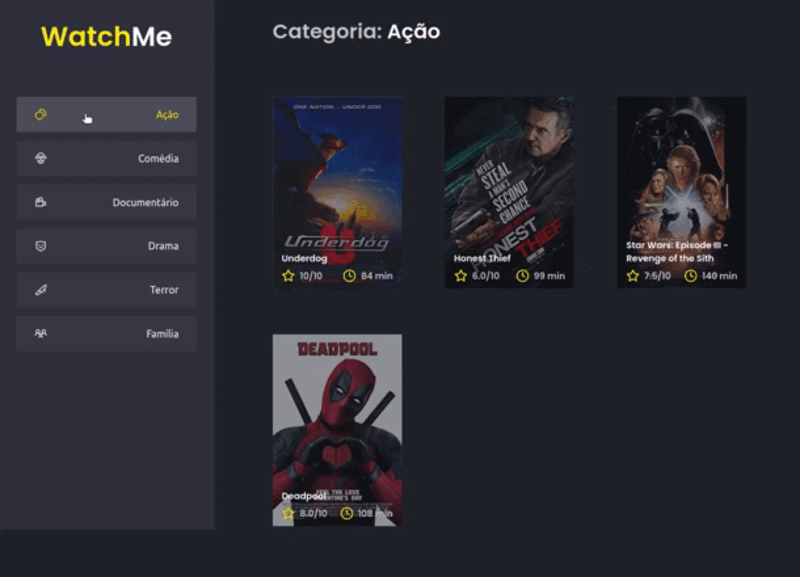Switch to the Comédia category

pos(106,158)
